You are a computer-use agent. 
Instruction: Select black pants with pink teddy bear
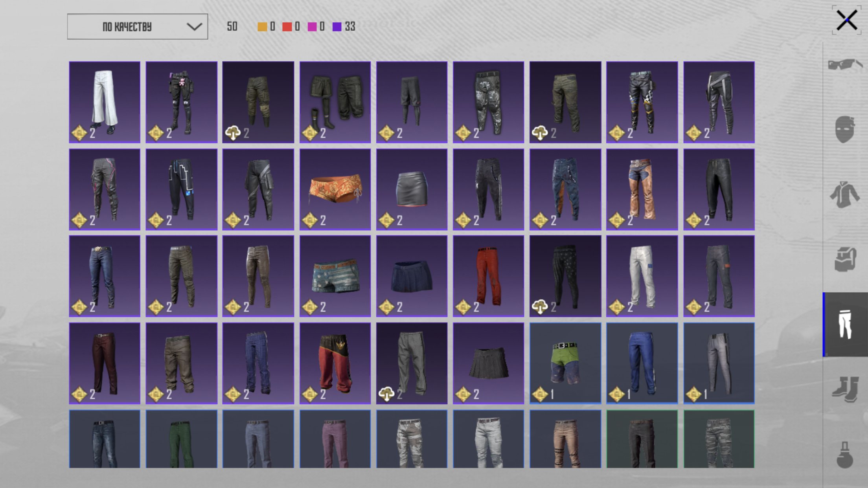[x=181, y=102]
